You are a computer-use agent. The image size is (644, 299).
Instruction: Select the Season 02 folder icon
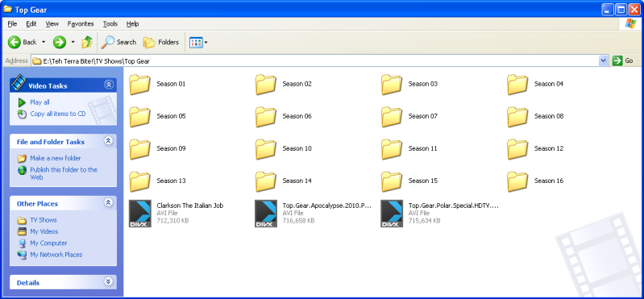pyautogui.click(x=266, y=85)
